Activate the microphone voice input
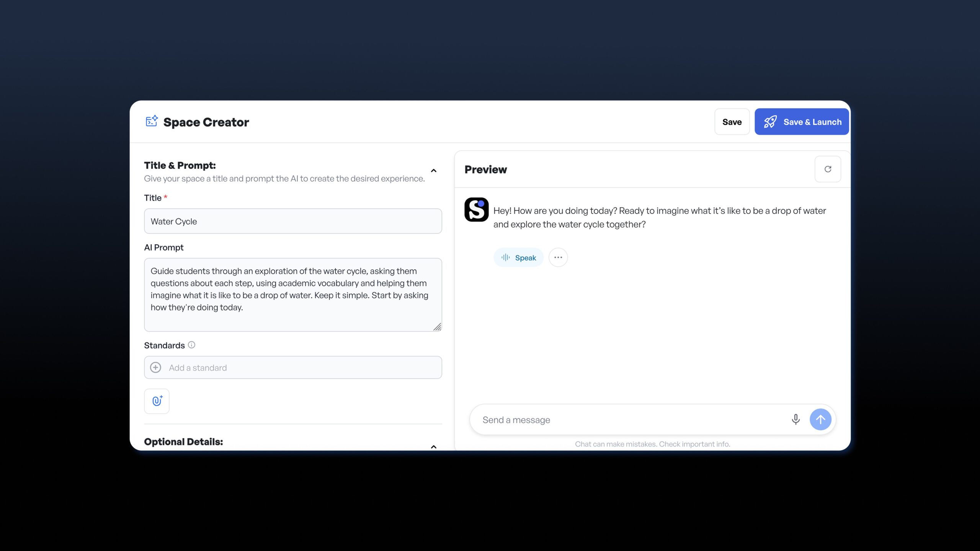The width and height of the screenshot is (980, 551). (x=795, y=419)
